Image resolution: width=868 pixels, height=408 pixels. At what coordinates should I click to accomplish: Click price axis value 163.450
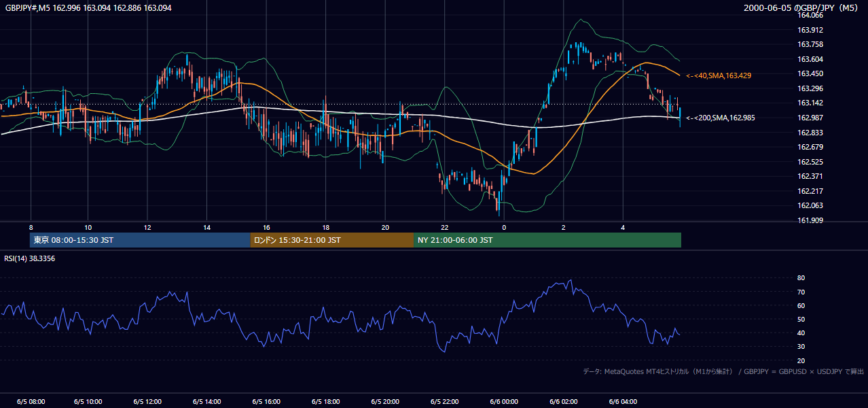click(810, 73)
